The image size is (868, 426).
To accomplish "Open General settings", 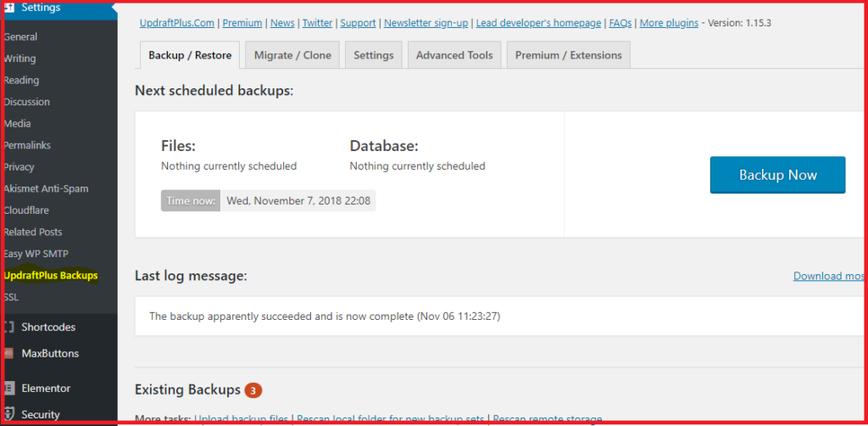I will [20, 37].
